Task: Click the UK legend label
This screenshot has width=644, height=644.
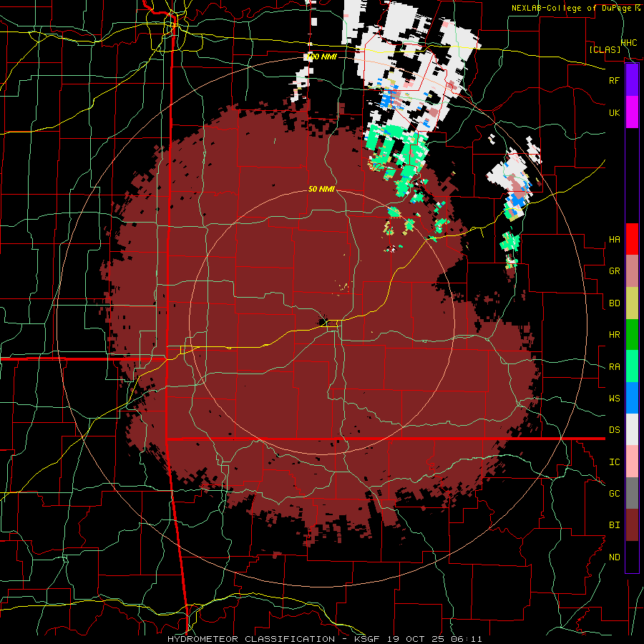Action: 614,112
